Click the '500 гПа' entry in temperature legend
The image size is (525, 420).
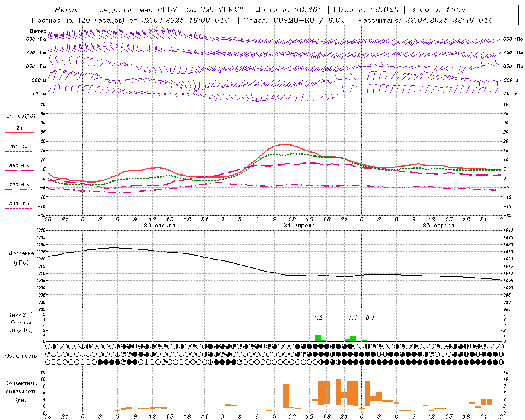coord(19,204)
